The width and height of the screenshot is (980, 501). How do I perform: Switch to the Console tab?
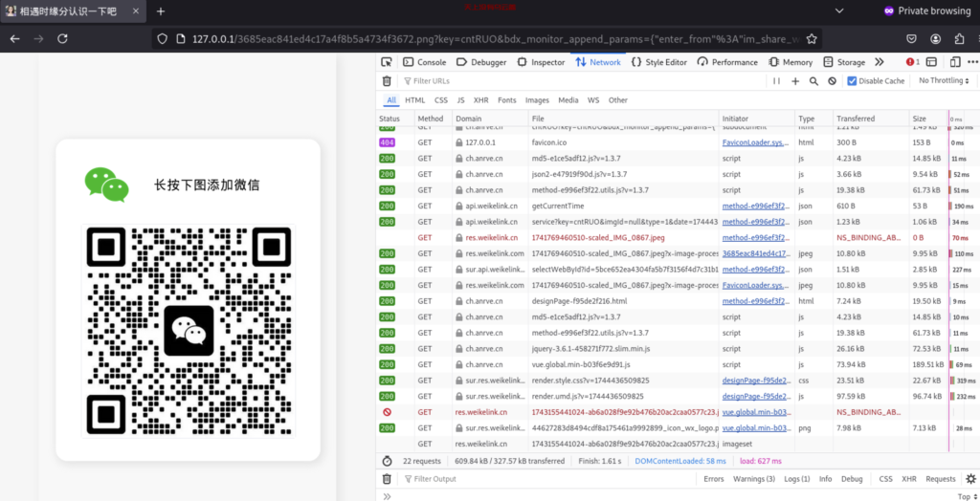(x=425, y=62)
